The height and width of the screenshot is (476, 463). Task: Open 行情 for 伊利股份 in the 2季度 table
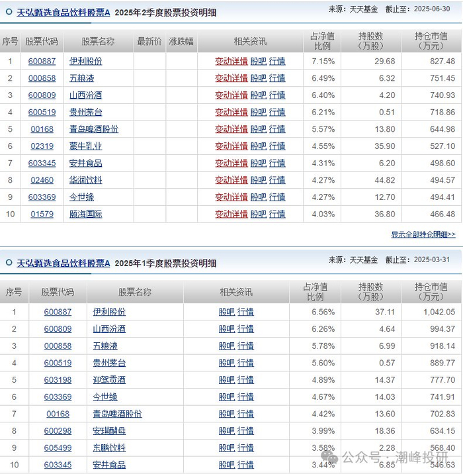277,62
